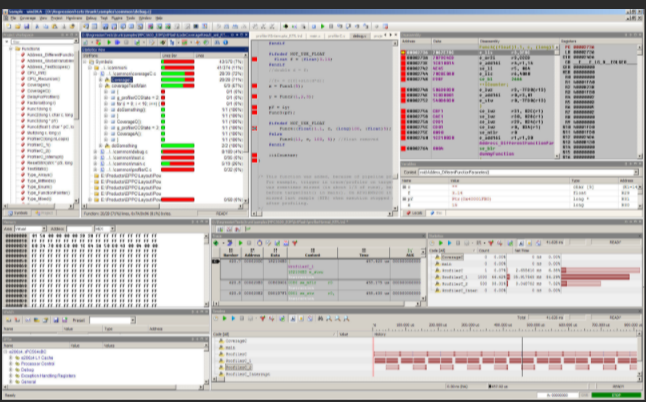
Task: Click the New file icon in main toolbar
Action: [9, 26]
